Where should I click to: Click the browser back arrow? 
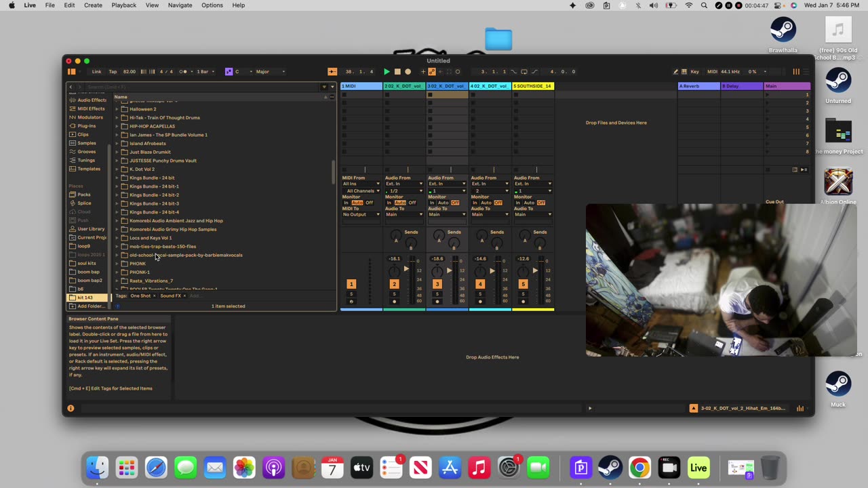71,87
